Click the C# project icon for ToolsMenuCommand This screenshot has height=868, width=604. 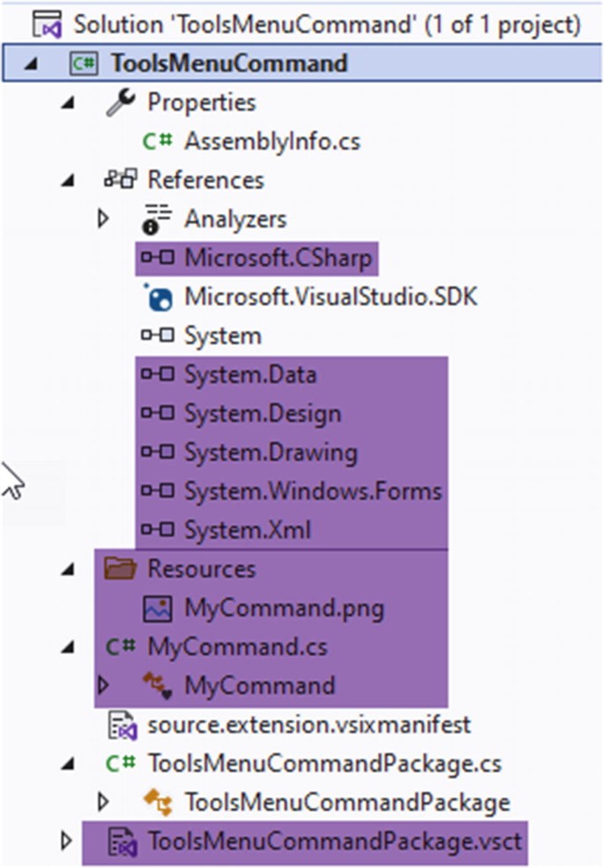[x=83, y=64]
